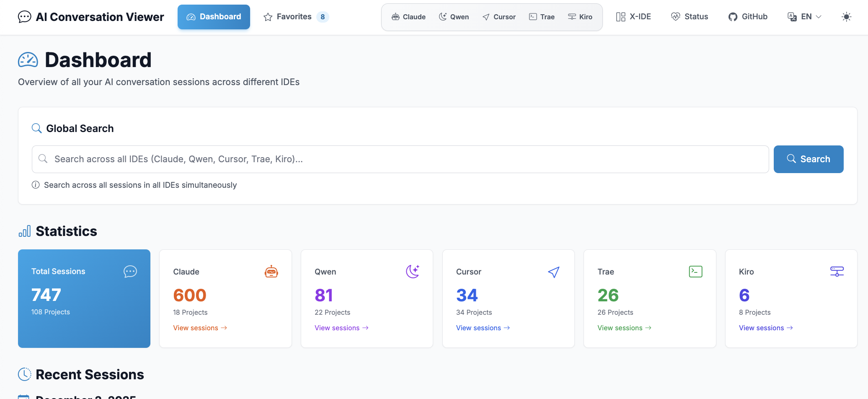The height and width of the screenshot is (399, 868).
Task: Click the blue Search button
Action: coord(809,159)
